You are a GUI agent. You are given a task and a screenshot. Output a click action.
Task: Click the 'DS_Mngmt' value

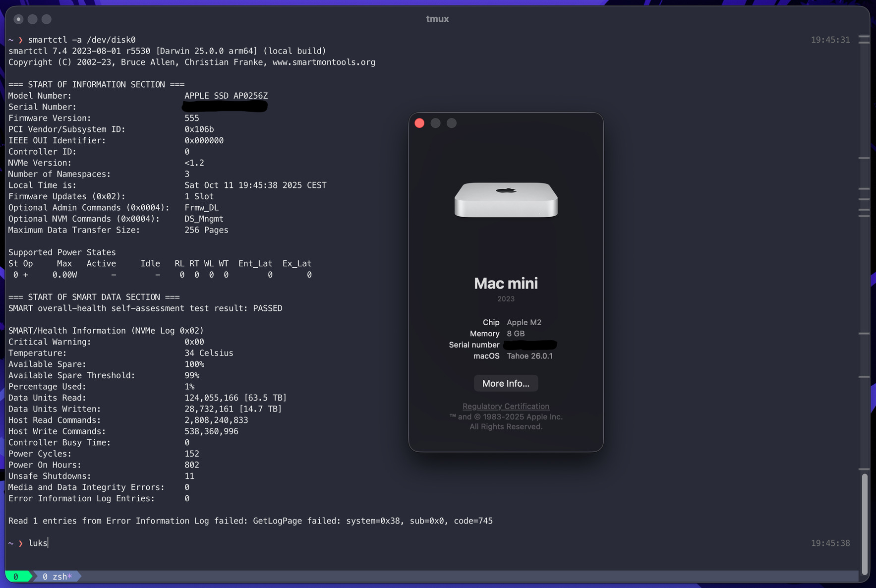[x=204, y=219]
